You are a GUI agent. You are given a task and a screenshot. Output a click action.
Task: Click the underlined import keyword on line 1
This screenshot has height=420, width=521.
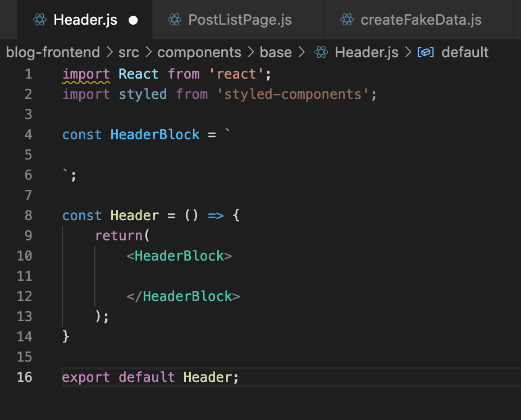pyautogui.click(x=86, y=75)
